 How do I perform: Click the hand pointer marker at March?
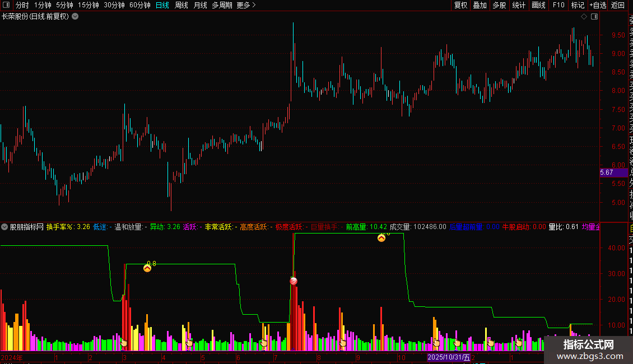coord(124,343)
